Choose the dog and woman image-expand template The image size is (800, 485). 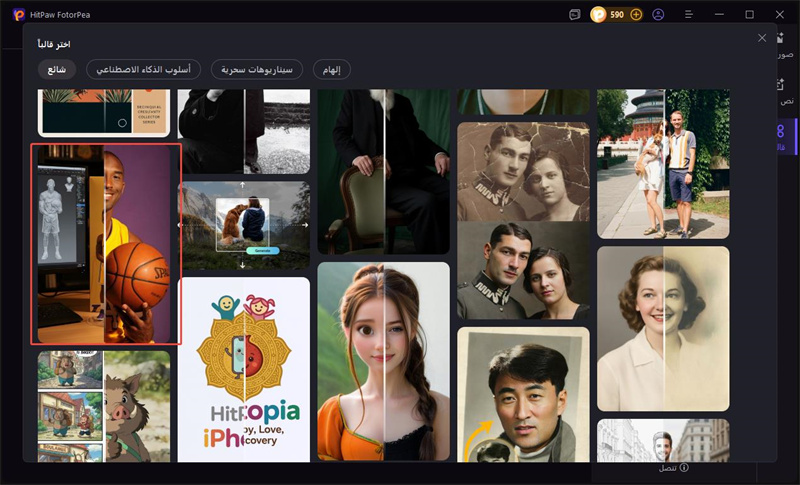pos(243,225)
